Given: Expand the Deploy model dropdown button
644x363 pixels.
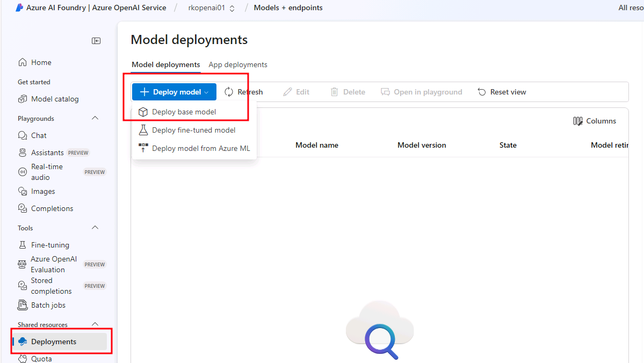Looking at the screenshot, I should coord(174,92).
